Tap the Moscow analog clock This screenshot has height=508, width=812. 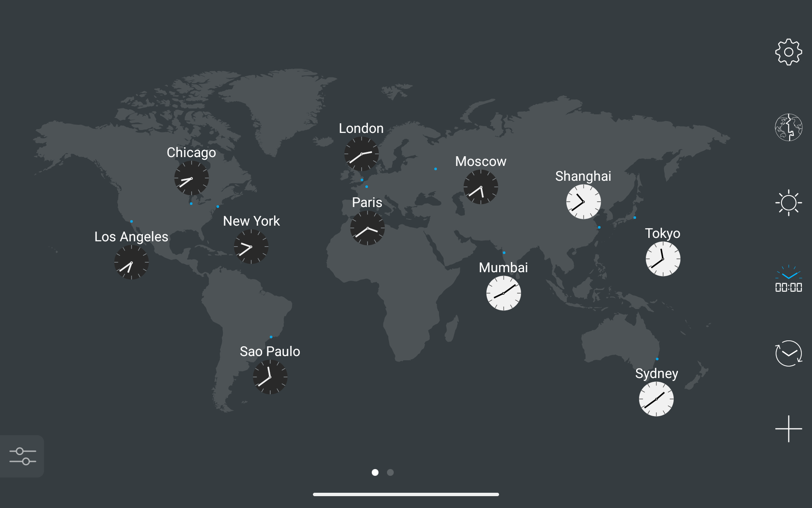coord(481,187)
